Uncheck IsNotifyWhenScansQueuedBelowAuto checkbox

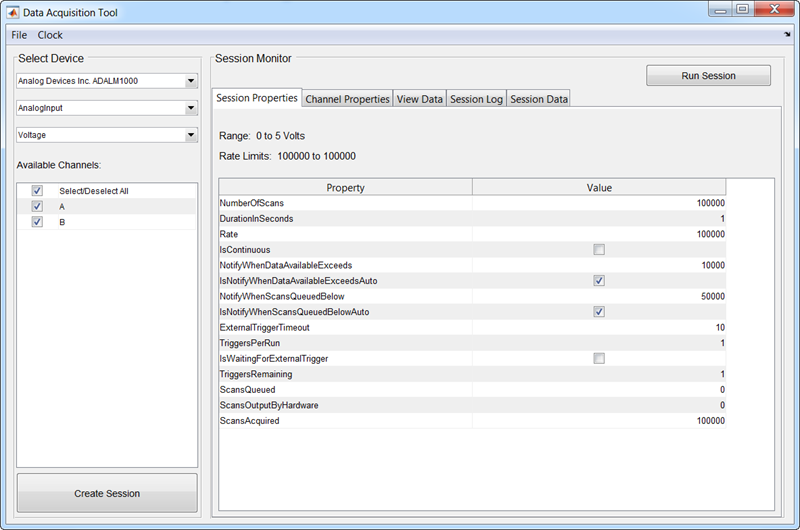click(599, 312)
